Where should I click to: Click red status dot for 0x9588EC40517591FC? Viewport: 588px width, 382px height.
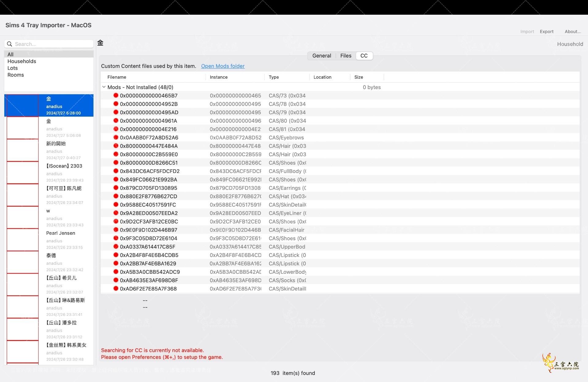116,204
